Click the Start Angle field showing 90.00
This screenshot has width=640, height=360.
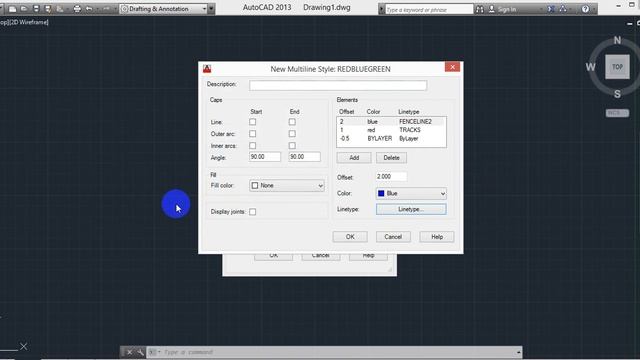tap(265, 157)
